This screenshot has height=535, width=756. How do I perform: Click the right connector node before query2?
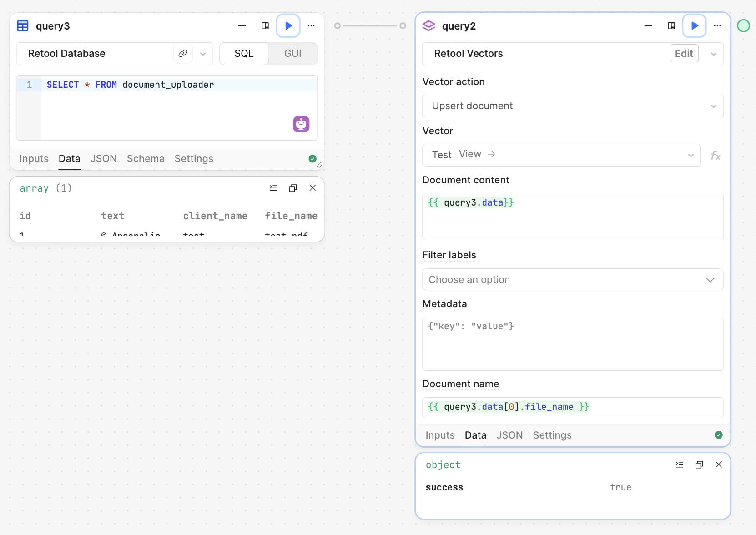click(x=403, y=26)
